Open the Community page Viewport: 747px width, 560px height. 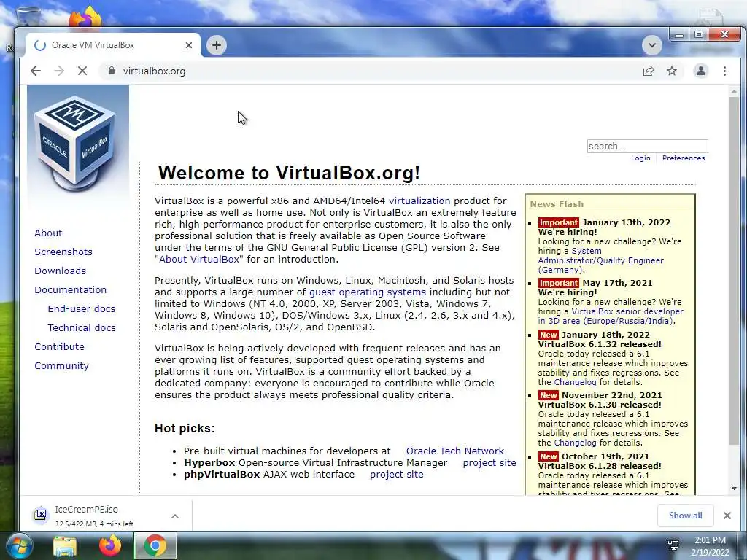click(x=61, y=366)
